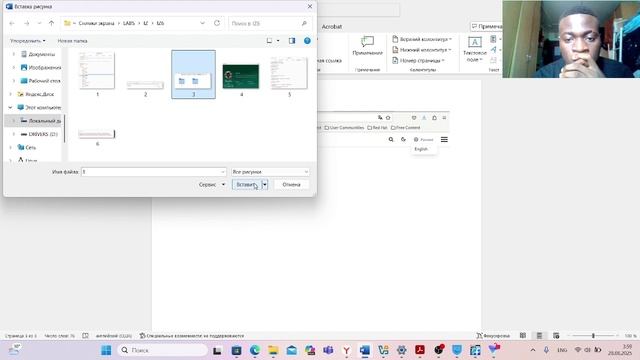Open accessibility checker in status bar
Screen dimensions: 640x360
191,336
